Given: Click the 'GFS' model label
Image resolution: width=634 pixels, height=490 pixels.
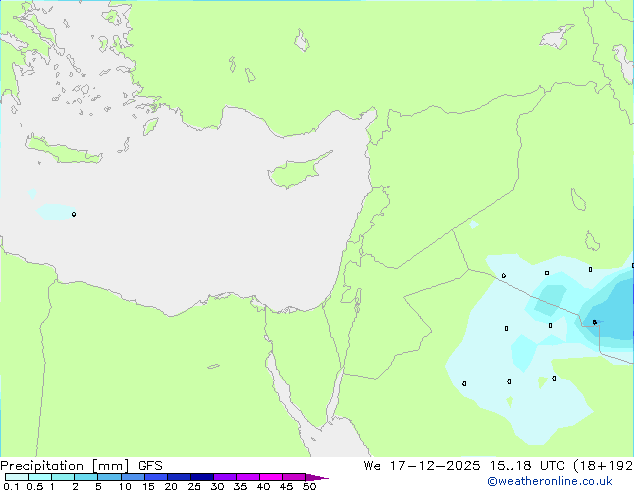Looking at the screenshot, I should point(150,466).
